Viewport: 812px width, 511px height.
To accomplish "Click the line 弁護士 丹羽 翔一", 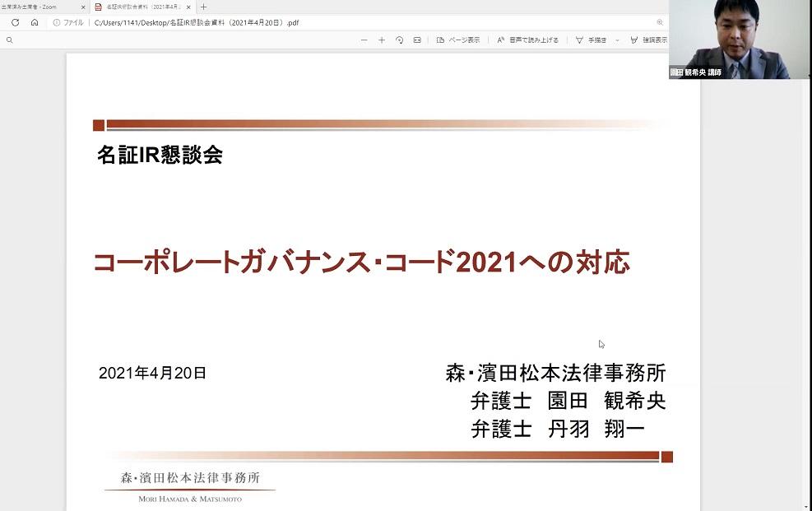I will pyautogui.click(x=558, y=429).
